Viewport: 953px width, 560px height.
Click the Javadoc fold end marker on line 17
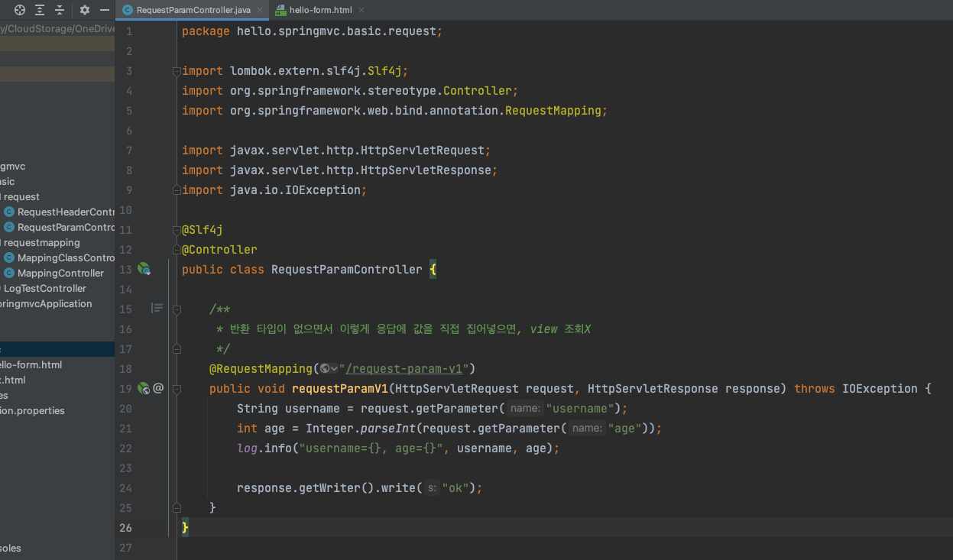(177, 349)
